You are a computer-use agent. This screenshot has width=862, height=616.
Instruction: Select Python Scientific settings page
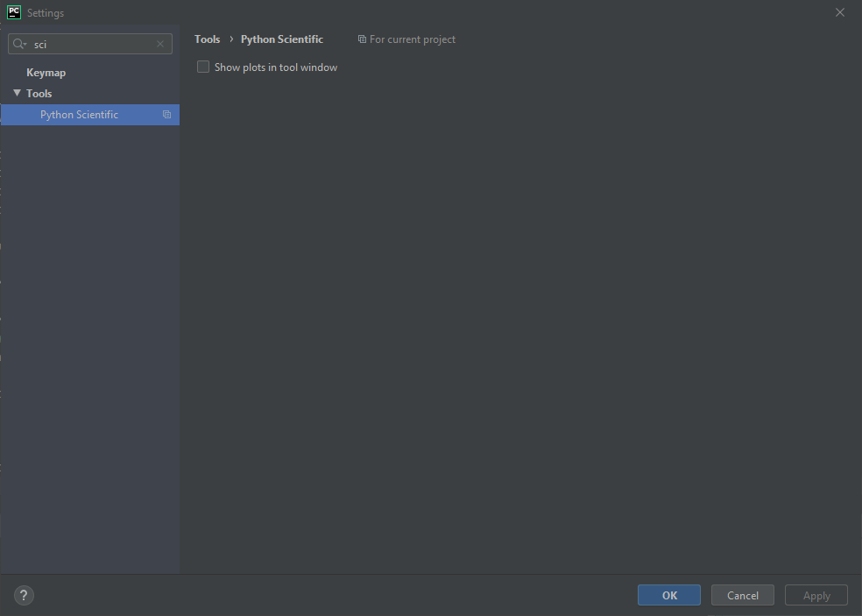pos(90,115)
